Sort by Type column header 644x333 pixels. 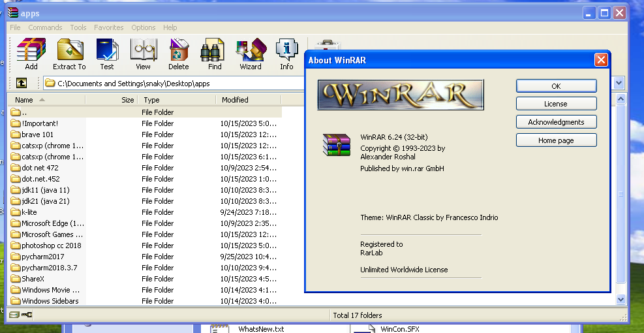[x=177, y=100]
